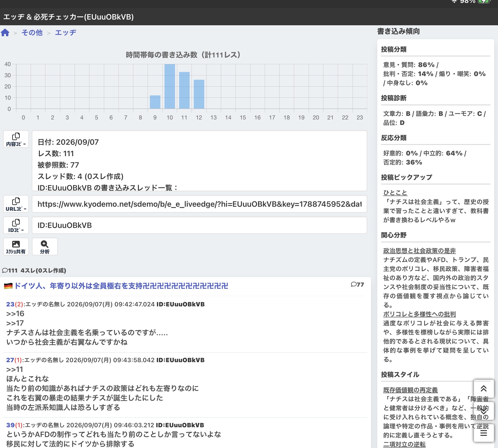The height and width of the screenshot is (448, 498).
Task: Follow the >>11 reply anchor
Action: coord(15,370)
